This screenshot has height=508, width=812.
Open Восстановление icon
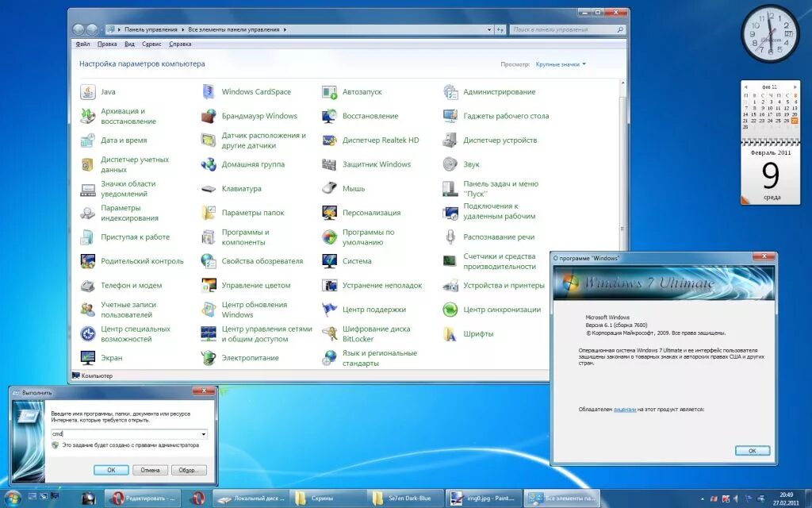[x=329, y=116]
